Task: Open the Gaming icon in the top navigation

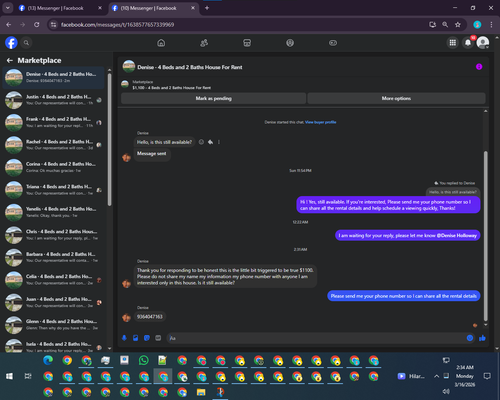Action: pos(333,43)
